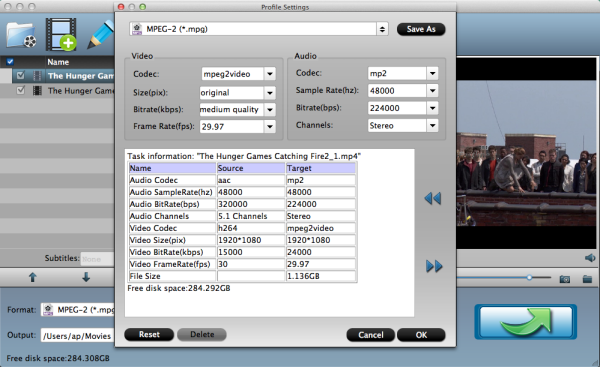Click the Reset button
The image size is (600, 367).
(149, 334)
